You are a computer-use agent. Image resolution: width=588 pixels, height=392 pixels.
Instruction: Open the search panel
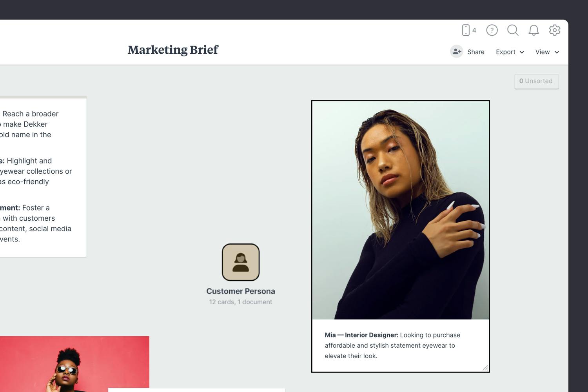[x=513, y=30]
